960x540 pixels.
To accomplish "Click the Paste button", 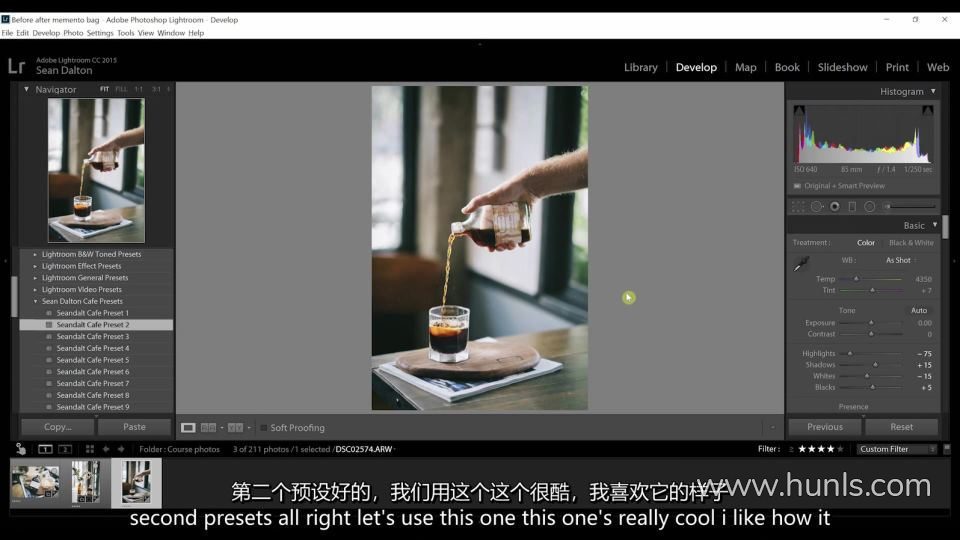I will pyautogui.click(x=135, y=427).
